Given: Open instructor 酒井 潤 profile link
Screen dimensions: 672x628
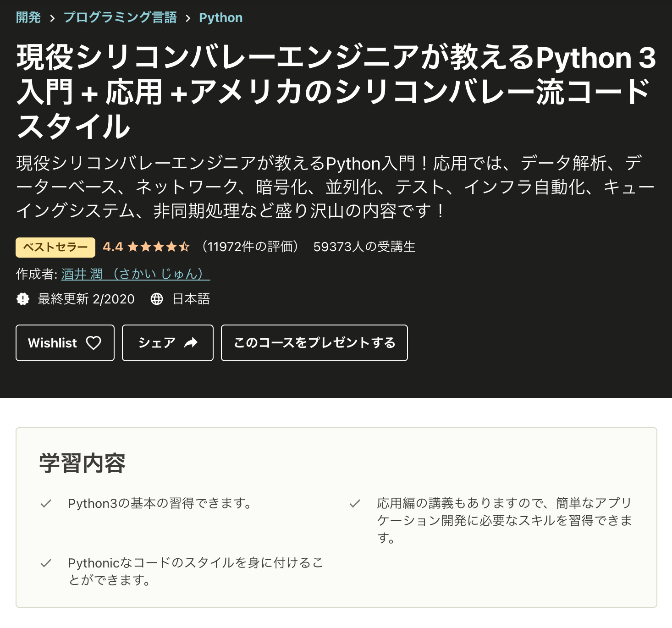Looking at the screenshot, I should tap(136, 274).
